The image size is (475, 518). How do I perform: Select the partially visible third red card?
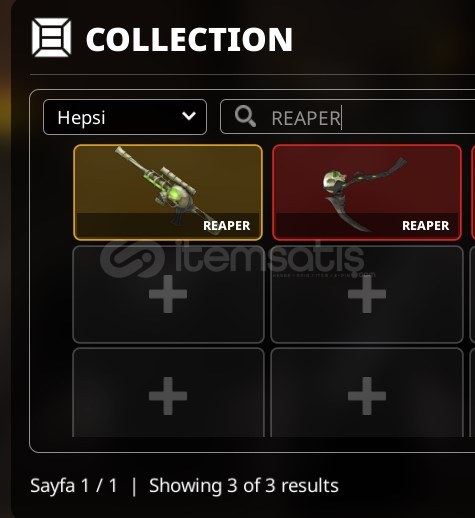[x=473, y=192]
